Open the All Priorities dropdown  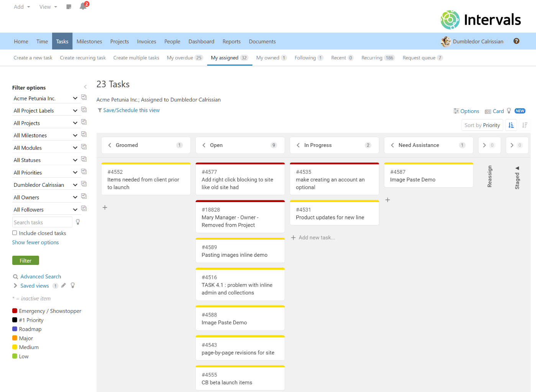(45, 173)
